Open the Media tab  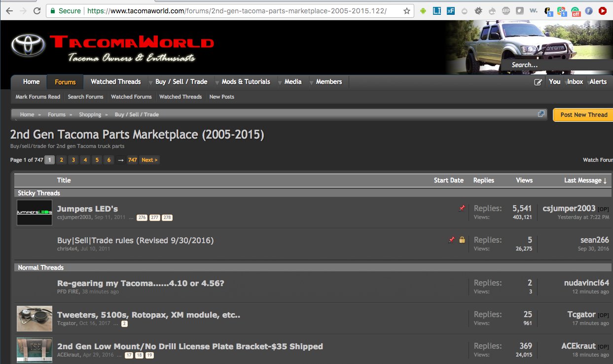[x=293, y=82]
